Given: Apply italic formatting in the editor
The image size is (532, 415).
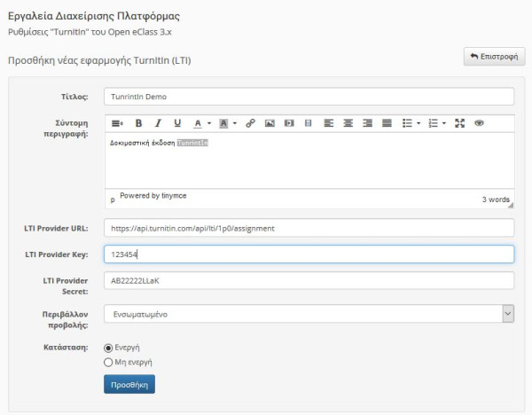Looking at the screenshot, I should [x=158, y=123].
